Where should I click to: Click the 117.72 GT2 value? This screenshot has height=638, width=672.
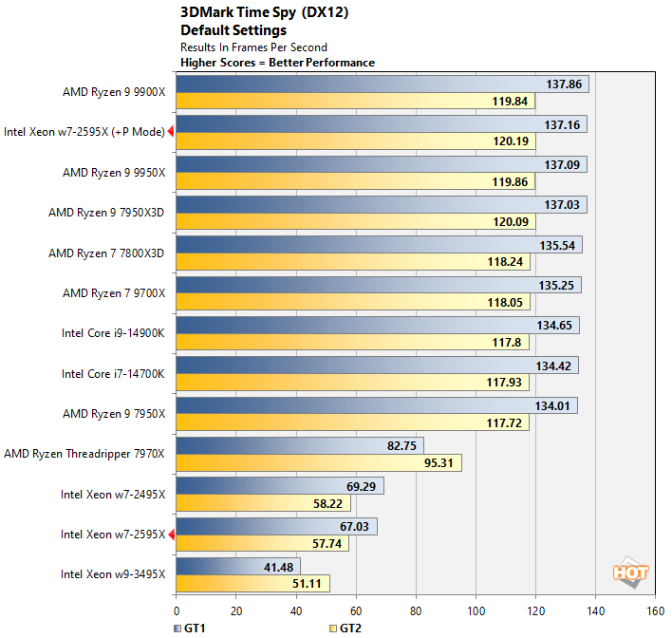(x=504, y=423)
